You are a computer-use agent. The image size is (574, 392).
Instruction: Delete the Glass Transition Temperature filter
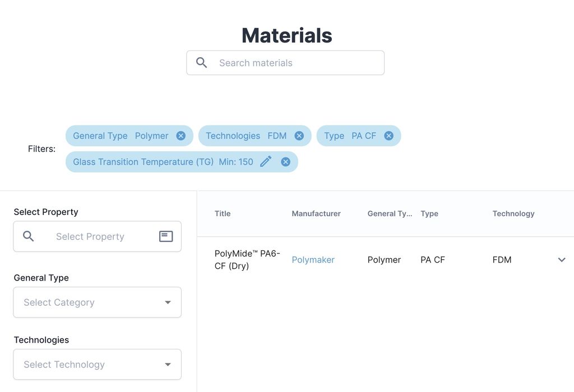pyautogui.click(x=285, y=162)
